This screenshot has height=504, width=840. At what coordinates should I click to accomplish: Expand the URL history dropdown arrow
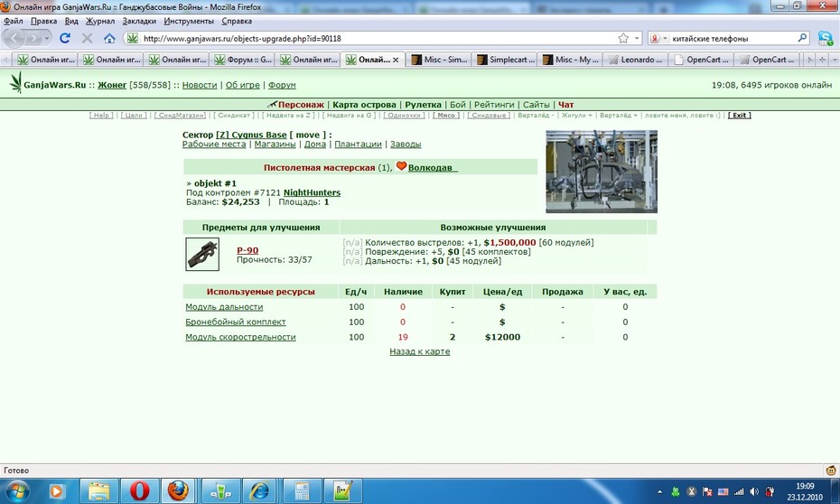coord(637,38)
